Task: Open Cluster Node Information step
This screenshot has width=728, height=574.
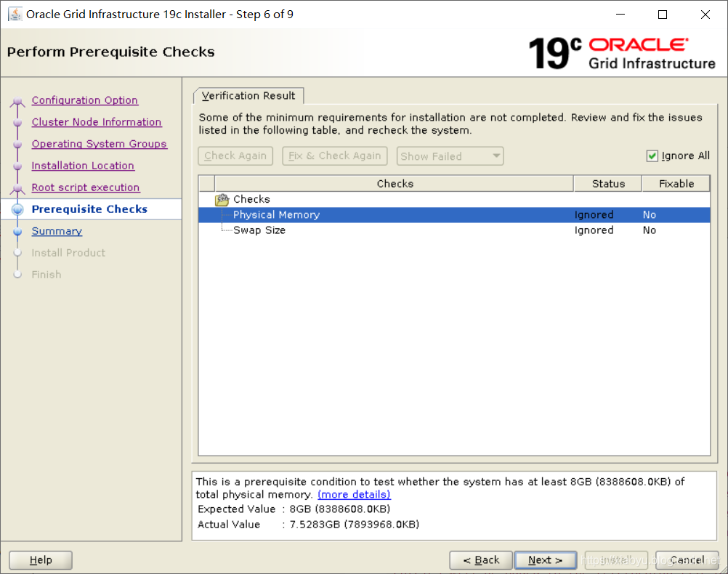Action: [97, 122]
